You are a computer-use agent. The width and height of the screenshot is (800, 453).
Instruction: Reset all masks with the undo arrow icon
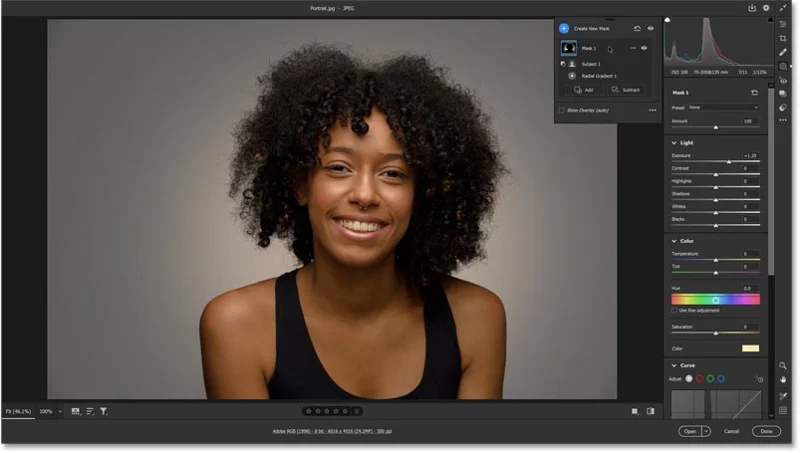(x=637, y=29)
